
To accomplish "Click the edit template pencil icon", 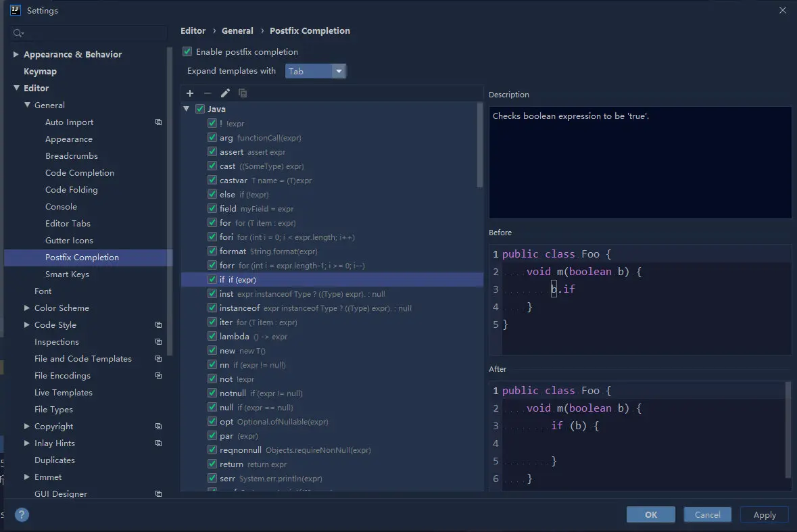I will point(225,93).
